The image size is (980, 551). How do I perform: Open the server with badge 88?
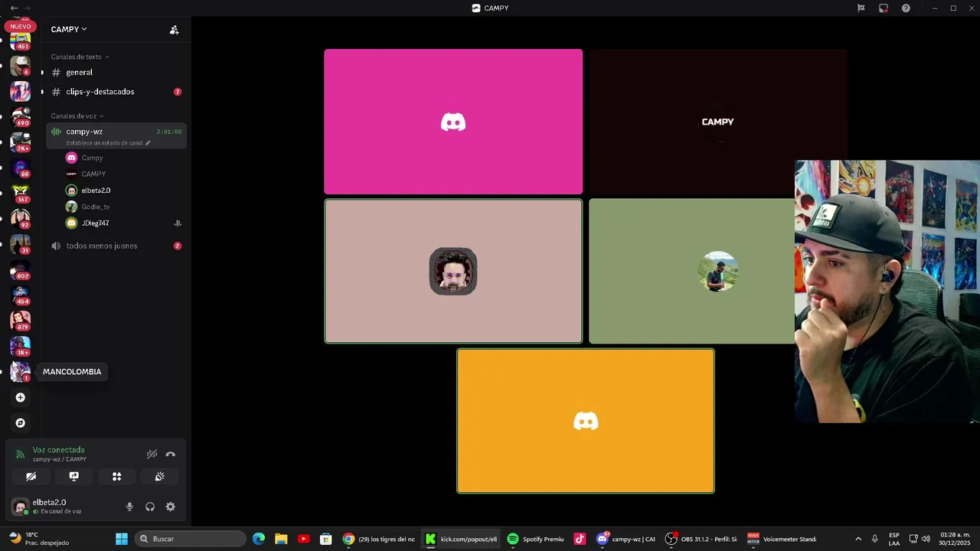(x=21, y=168)
